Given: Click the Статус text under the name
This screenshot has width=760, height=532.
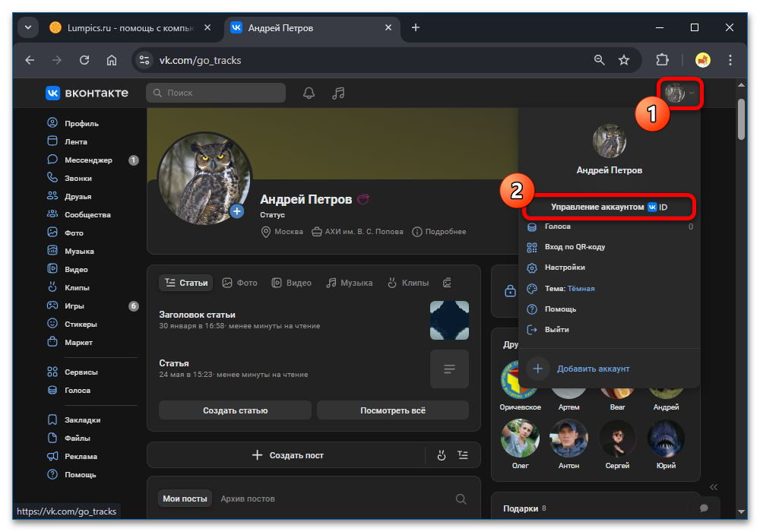Looking at the screenshot, I should point(272,214).
